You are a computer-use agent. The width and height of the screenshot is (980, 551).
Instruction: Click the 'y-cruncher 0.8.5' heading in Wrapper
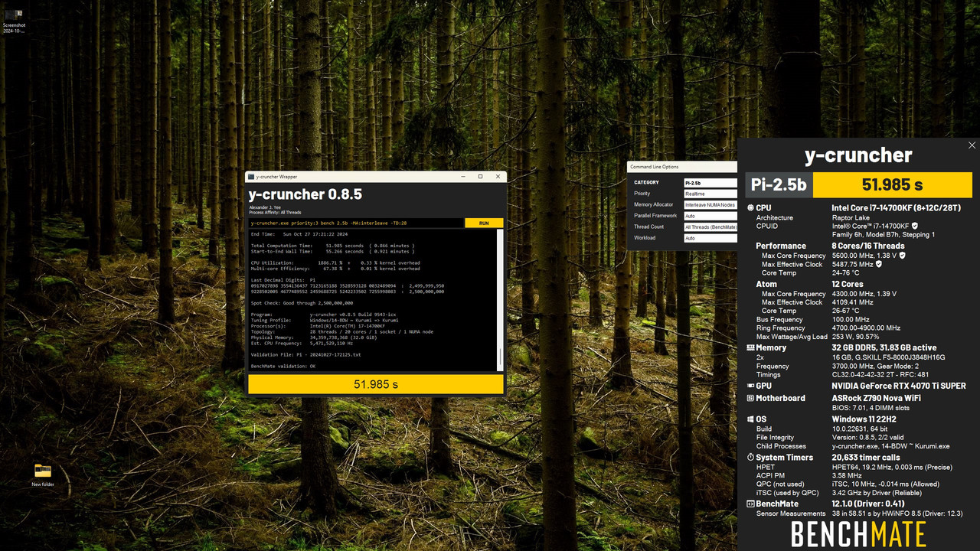[305, 194]
